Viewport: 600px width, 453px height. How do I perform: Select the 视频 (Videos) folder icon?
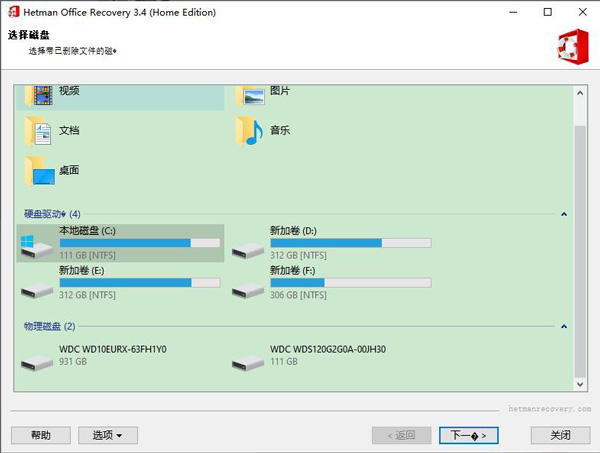(x=39, y=96)
